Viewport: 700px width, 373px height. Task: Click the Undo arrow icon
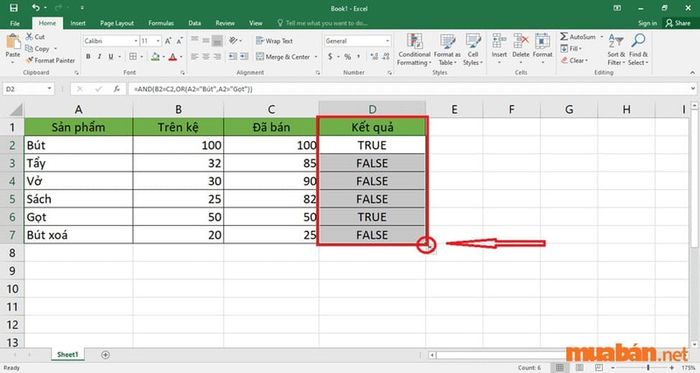[x=36, y=8]
